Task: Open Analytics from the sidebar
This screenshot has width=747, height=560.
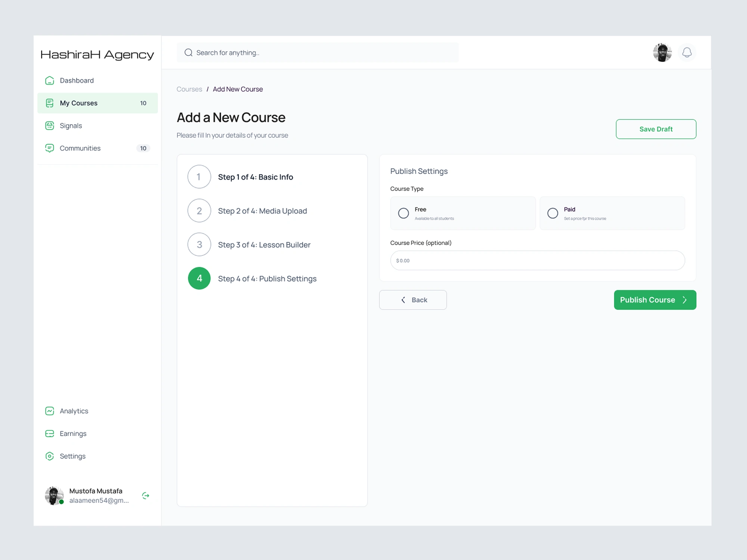Action: click(74, 411)
